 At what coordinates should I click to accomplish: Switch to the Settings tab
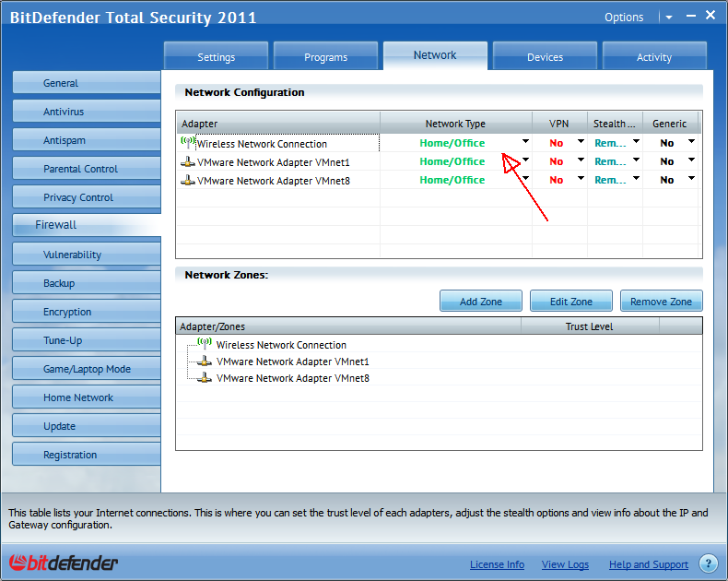[x=216, y=56]
